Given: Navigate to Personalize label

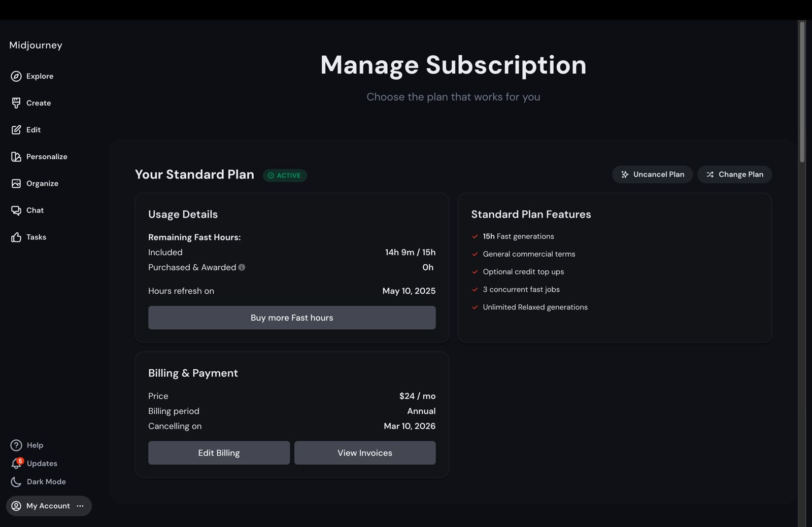Looking at the screenshot, I should (47, 157).
